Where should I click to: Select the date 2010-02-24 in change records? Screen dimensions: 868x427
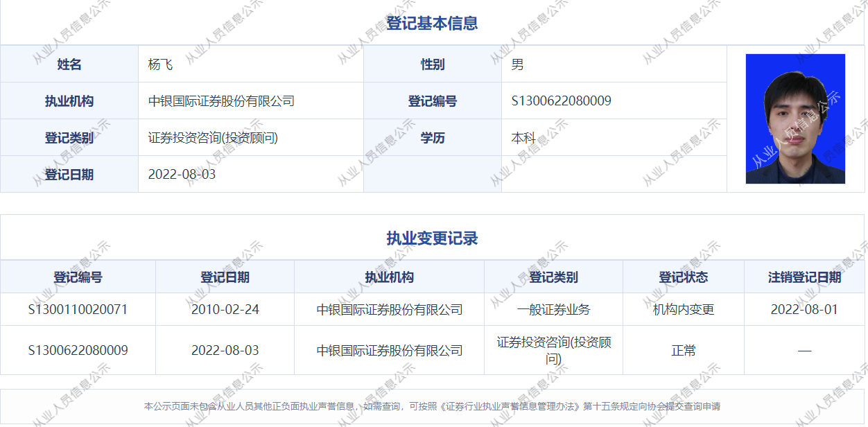(x=225, y=309)
